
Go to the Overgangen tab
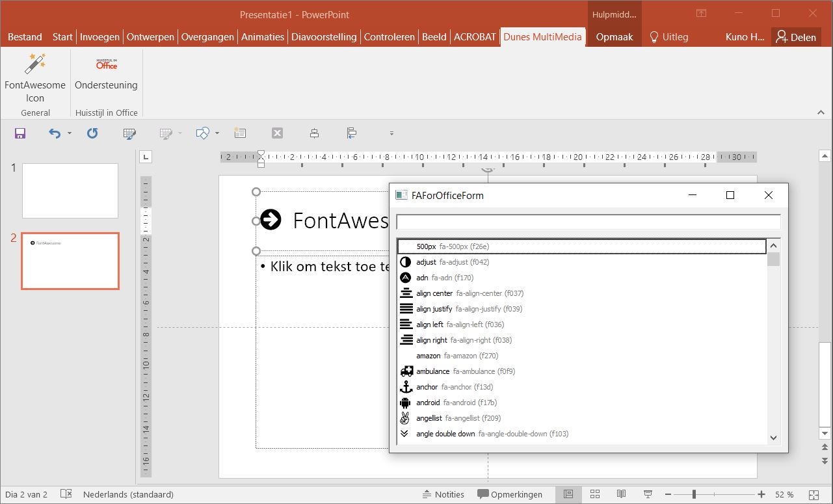point(207,37)
